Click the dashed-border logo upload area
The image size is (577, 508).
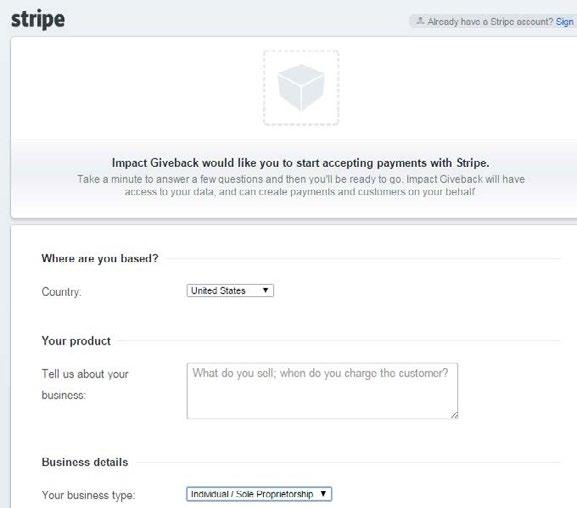coord(301,88)
